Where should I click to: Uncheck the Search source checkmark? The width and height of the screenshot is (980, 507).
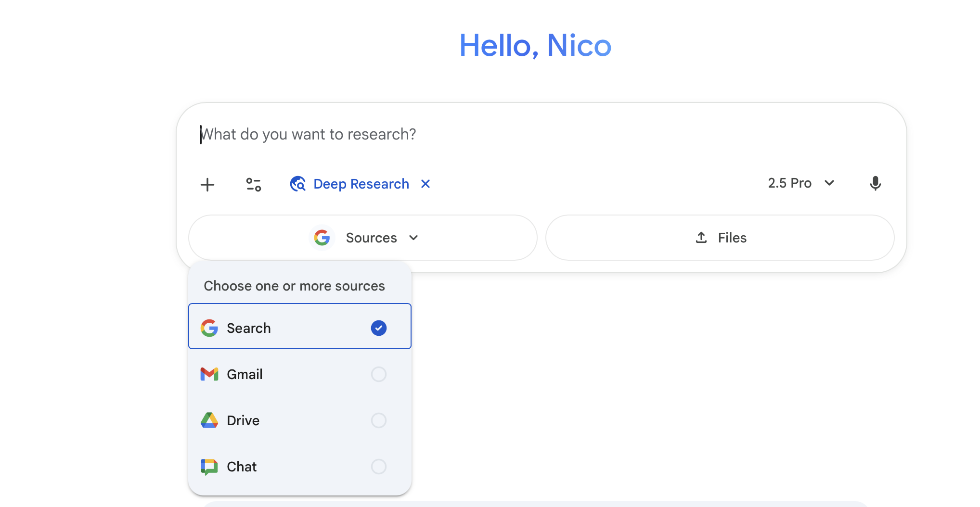379,328
